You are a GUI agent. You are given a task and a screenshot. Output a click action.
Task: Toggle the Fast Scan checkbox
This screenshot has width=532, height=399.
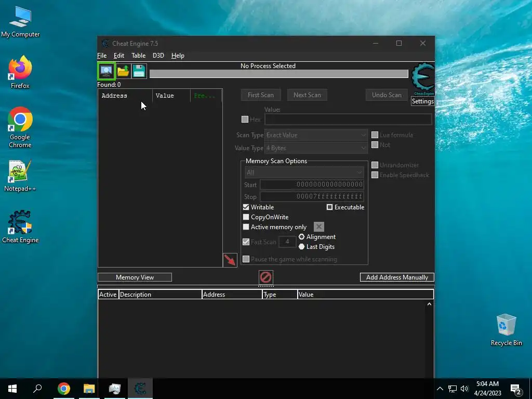click(246, 242)
